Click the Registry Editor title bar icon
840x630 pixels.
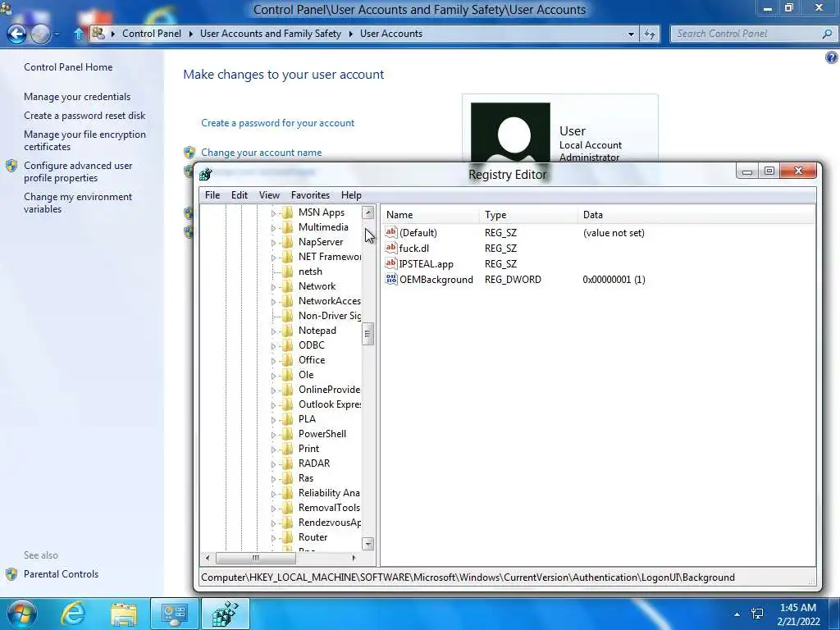pos(206,174)
